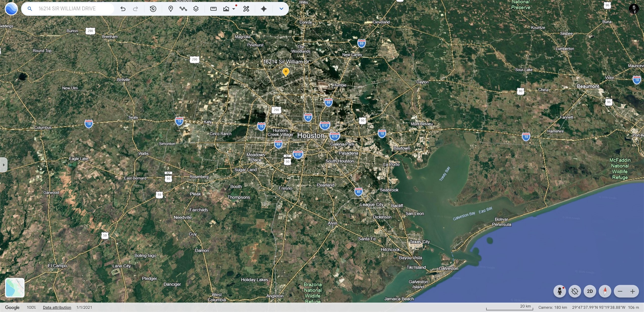Click the Sealy town label

pyautogui.click(x=133, y=117)
